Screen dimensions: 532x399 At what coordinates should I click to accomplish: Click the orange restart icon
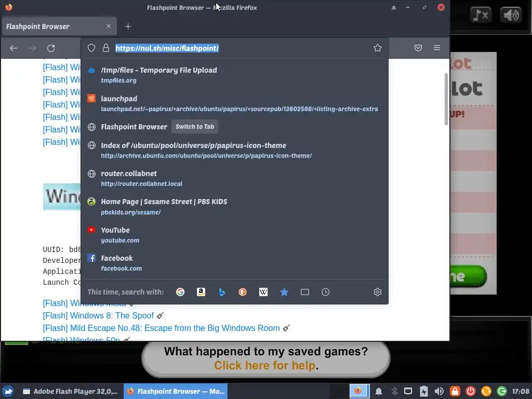(486, 391)
